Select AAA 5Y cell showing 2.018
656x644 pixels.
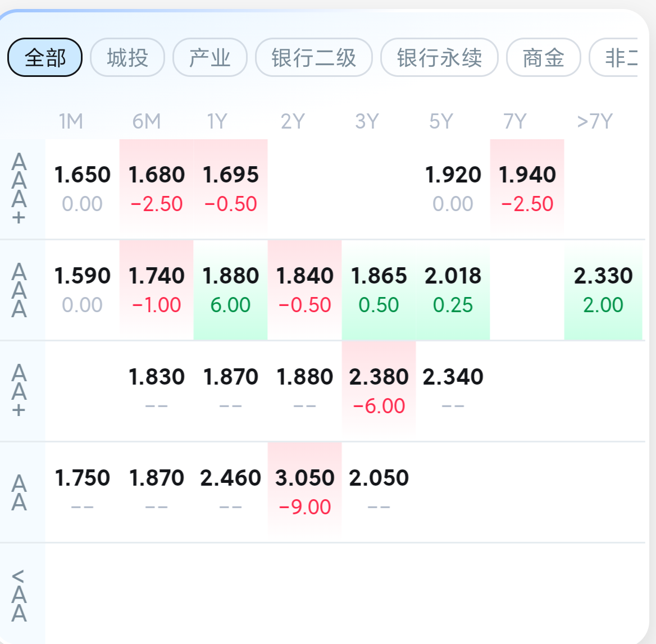tap(453, 289)
